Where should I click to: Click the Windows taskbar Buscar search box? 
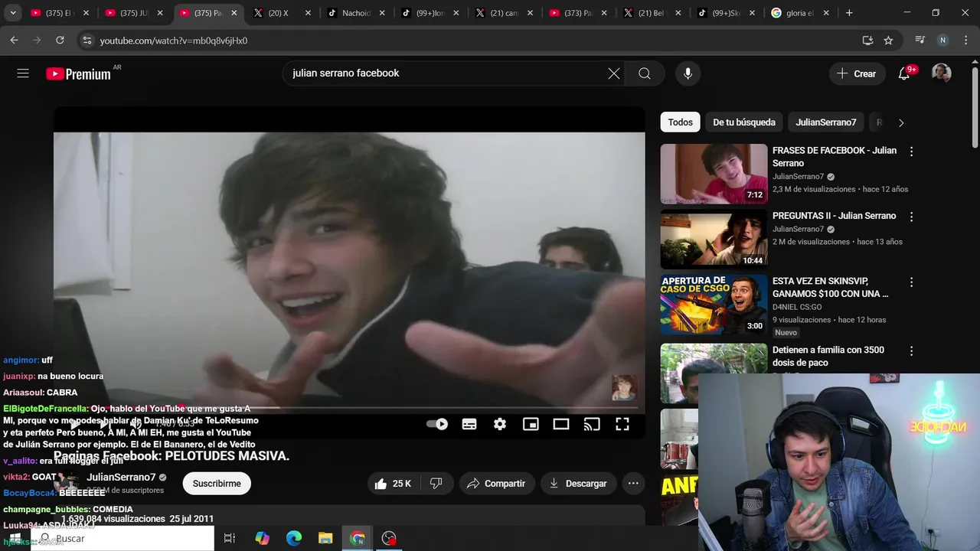(x=122, y=539)
